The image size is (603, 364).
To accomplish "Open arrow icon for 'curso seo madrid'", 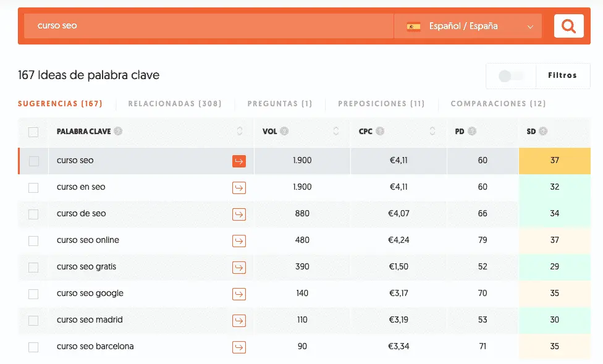I will pos(238,321).
